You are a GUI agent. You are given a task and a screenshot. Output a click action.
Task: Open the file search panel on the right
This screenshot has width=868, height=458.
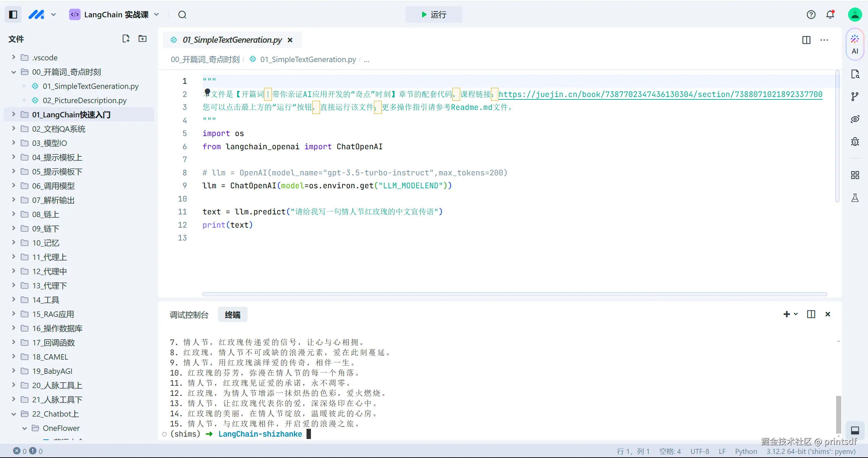[x=855, y=74]
